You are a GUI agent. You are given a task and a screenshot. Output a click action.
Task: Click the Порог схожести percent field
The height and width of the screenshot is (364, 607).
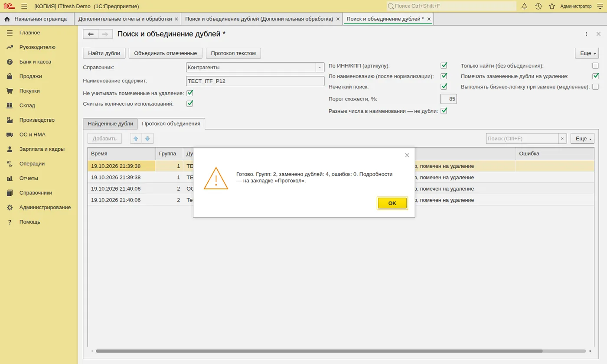(x=448, y=99)
